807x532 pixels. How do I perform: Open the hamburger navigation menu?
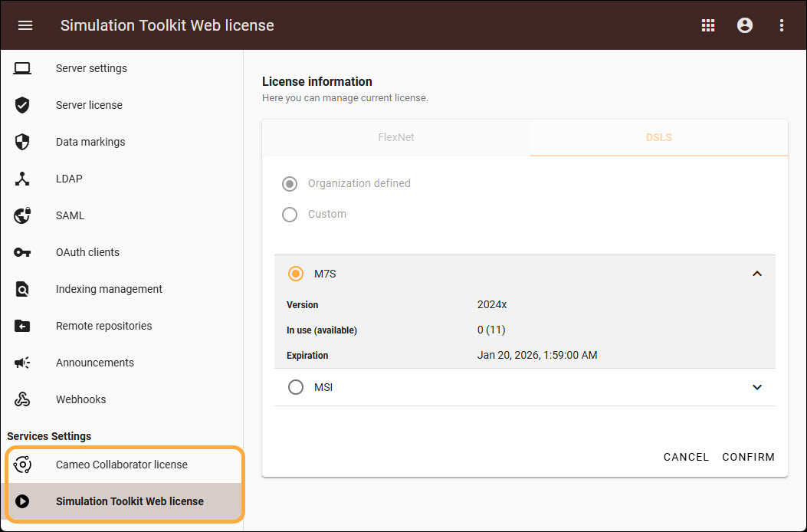point(25,25)
